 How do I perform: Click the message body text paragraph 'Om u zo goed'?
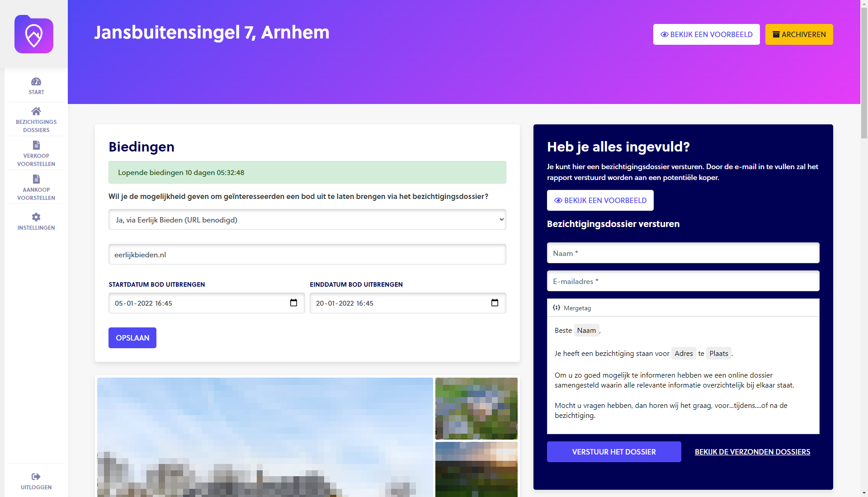674,380
